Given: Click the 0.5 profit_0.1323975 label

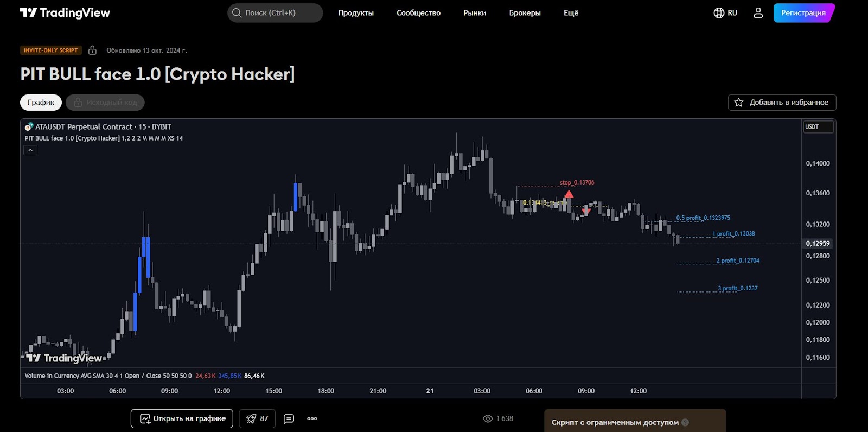Looking at the screenshot, I should point(703,218).
